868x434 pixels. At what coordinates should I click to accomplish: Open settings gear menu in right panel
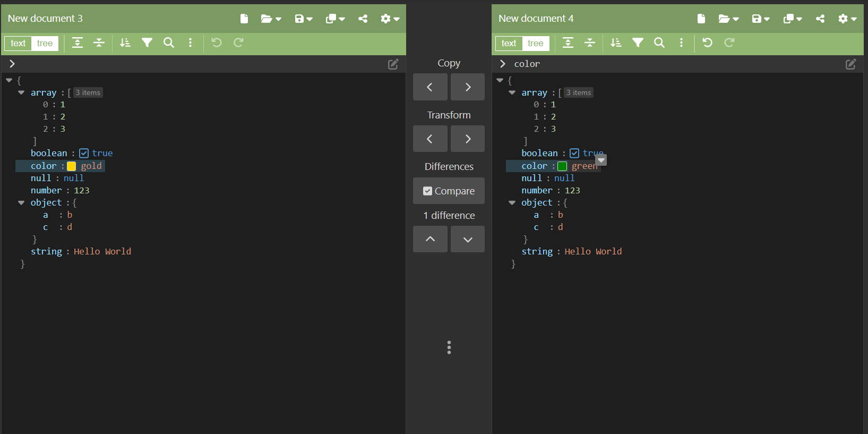847,19
